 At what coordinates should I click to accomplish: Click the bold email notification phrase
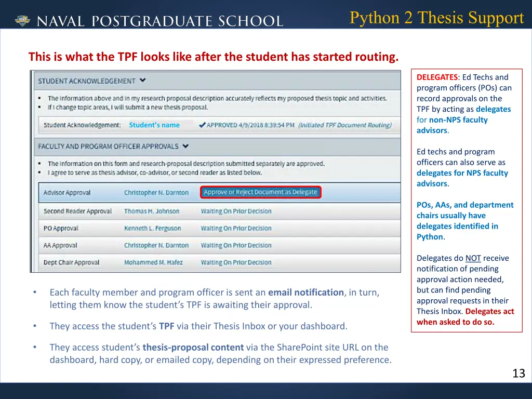click(305, 292)
